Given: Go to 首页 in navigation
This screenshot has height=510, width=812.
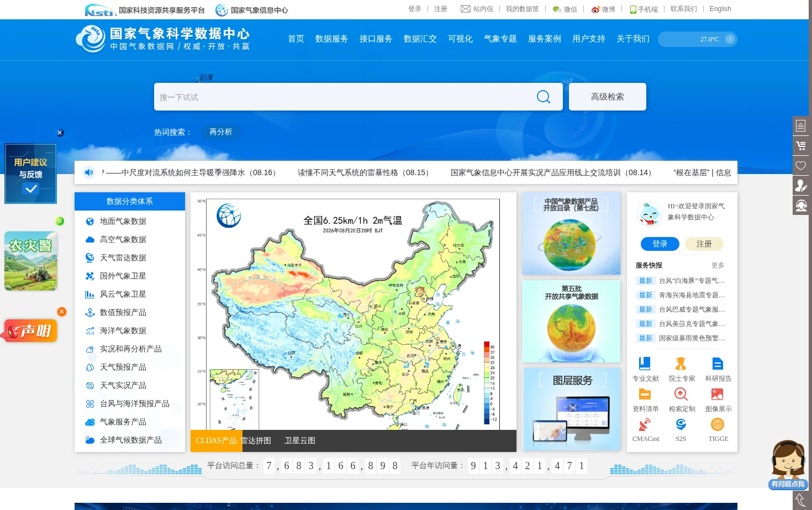Looking at the screenshot, I should [x=296, y=39].
